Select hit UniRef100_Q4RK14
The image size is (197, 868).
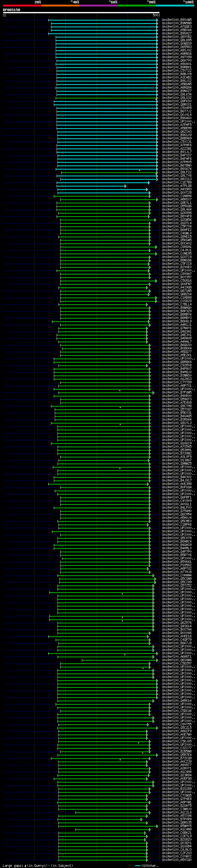tap(177, 700)
